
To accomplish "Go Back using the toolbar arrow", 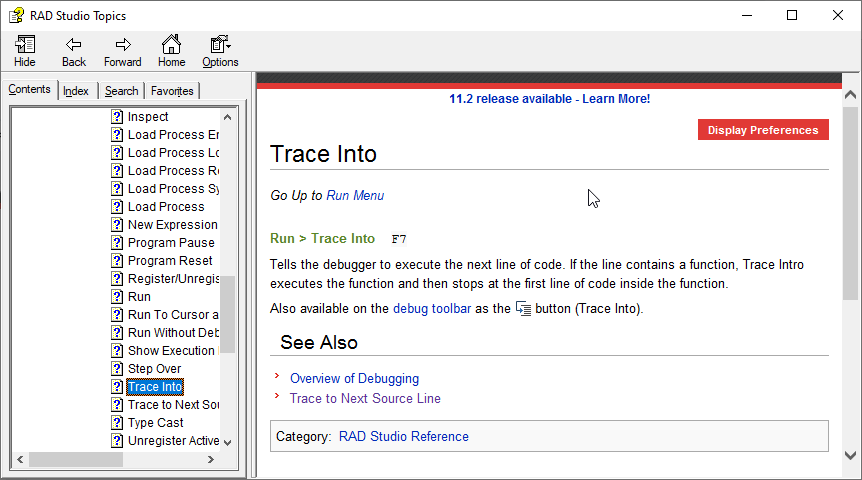I will point(74,45).
